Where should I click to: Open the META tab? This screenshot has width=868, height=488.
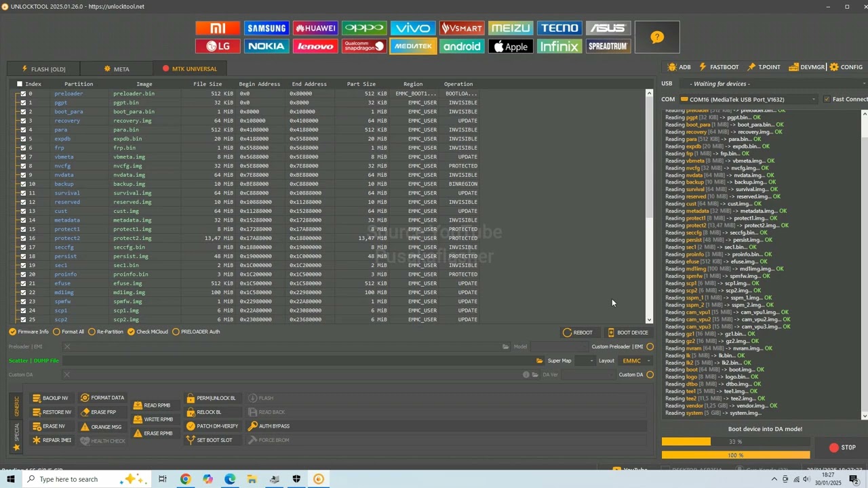(x=117, y=69)
